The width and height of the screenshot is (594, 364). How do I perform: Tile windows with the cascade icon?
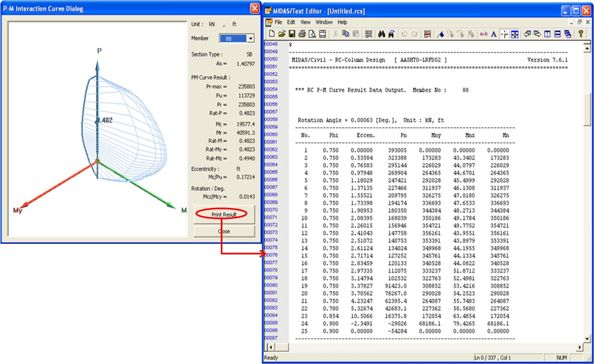[567, 34]
